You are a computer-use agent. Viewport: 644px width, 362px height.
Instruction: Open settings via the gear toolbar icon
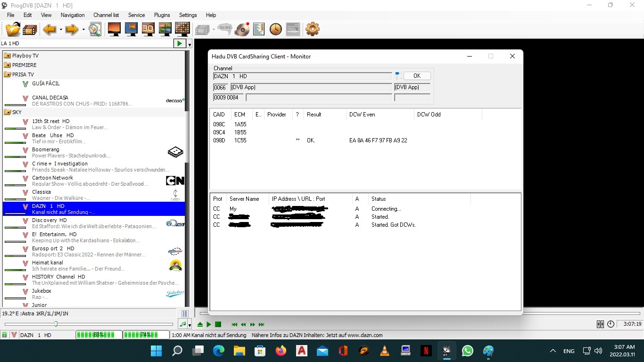312,29
